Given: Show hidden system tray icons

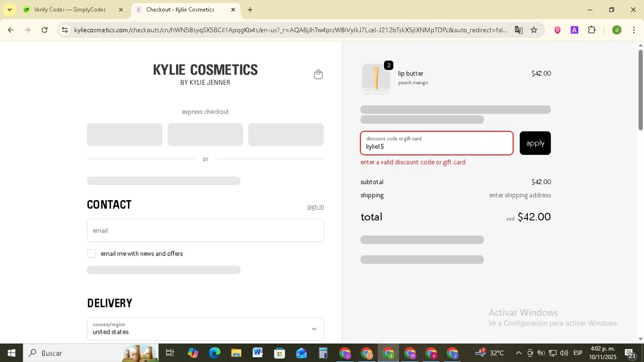Looking at the screenshot, I should pyautogui.click(x=519, y=353).
